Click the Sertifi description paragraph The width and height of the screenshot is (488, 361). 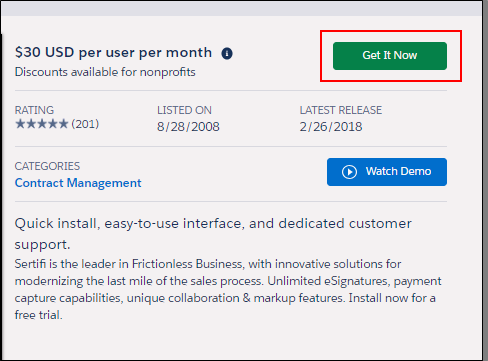[228, 289]
